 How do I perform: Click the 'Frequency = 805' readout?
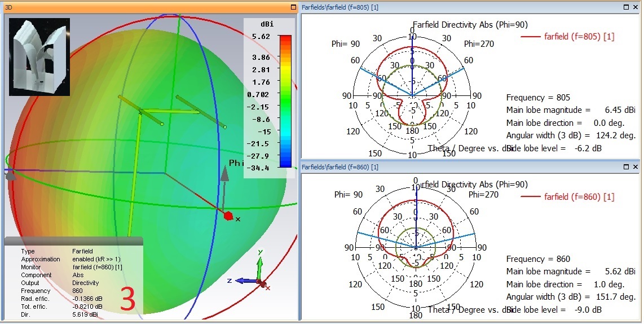pos(538,98)
